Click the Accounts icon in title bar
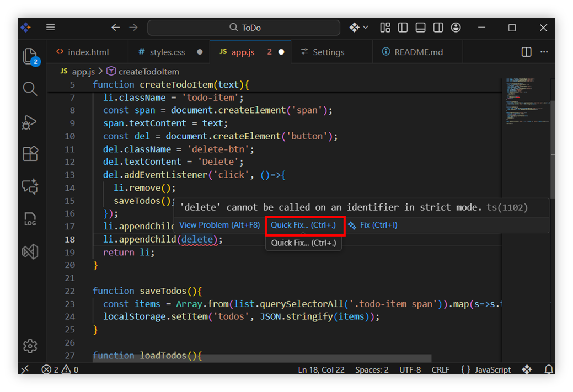 pos(456,28)
